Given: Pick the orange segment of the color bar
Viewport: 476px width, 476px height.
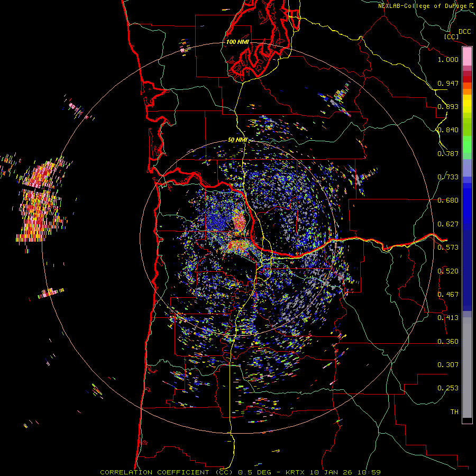Looking at the screenshot, I should [x=467, y=91].
